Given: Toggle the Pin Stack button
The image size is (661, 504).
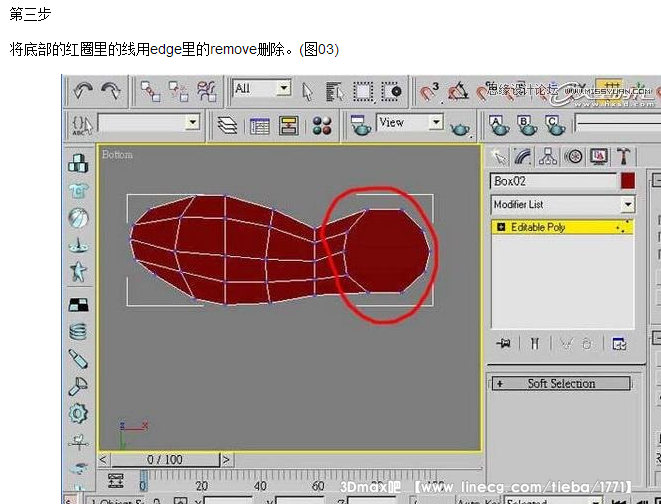Looking at the screenshot, I should pos(503,344).
